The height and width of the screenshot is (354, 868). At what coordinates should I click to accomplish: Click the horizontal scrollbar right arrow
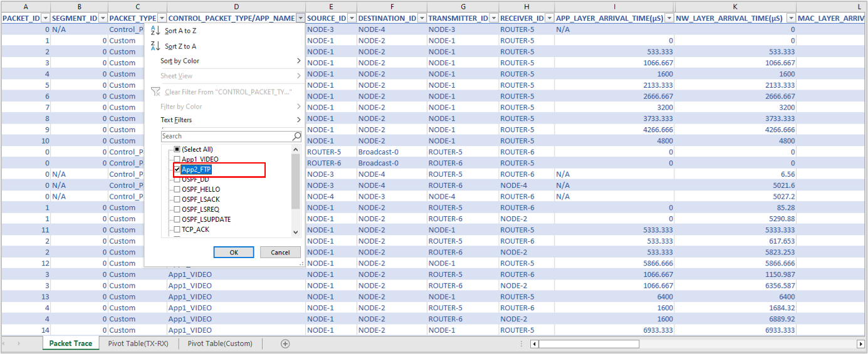(860, 344)
